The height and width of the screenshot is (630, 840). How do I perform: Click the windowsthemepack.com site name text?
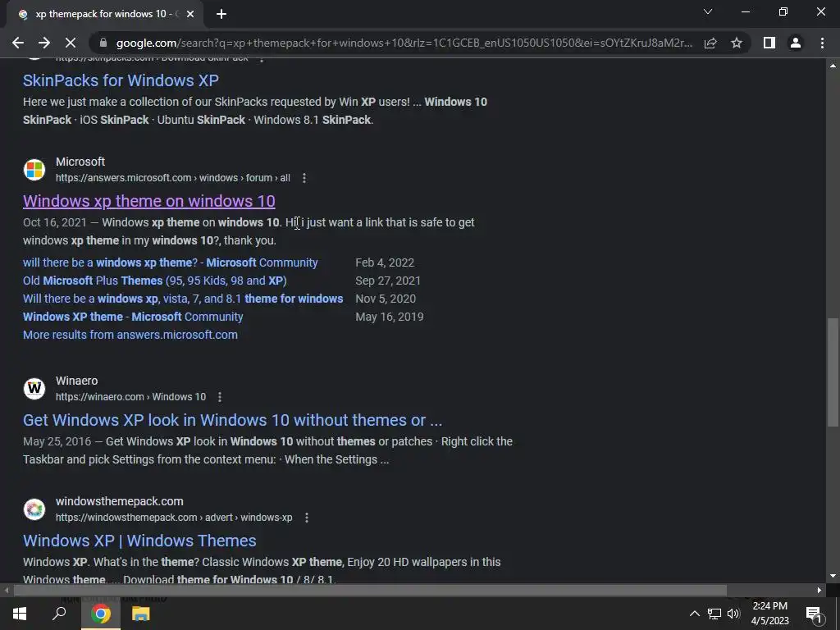point(120,501)
